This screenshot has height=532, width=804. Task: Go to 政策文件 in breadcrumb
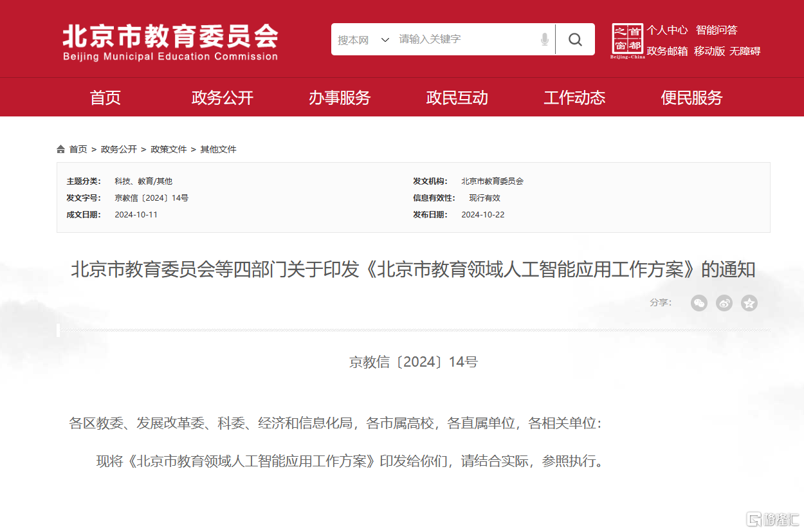tap(169, 149)
